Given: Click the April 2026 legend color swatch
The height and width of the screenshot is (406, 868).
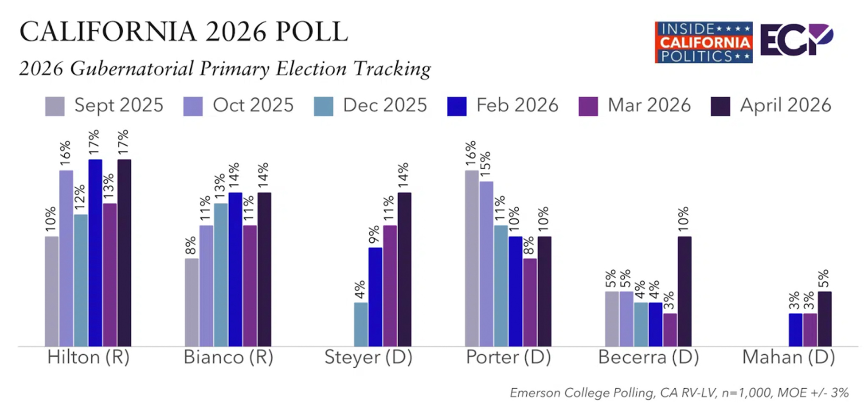Looking at the screenshot, I should click(x=720, y=106).
